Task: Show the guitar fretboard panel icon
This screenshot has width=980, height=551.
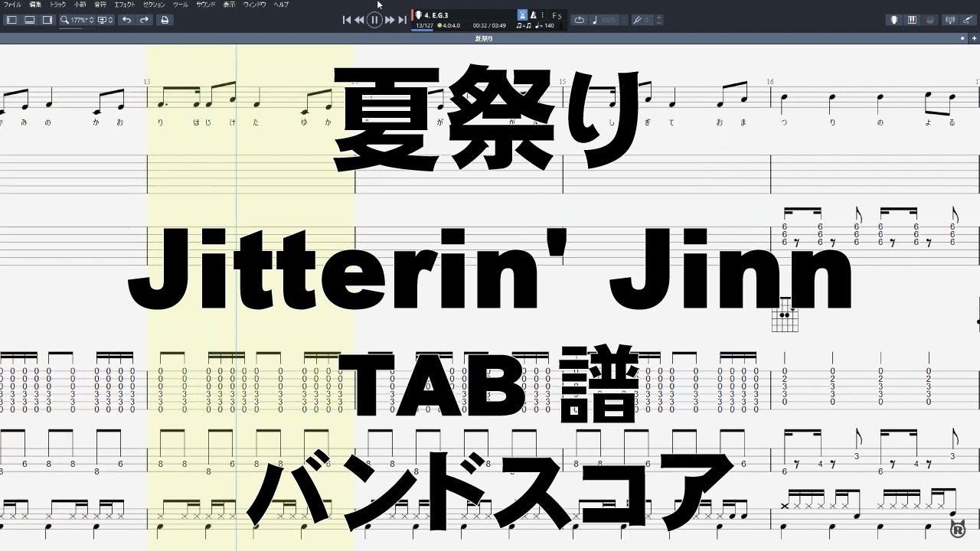Action: coord(893,19)
